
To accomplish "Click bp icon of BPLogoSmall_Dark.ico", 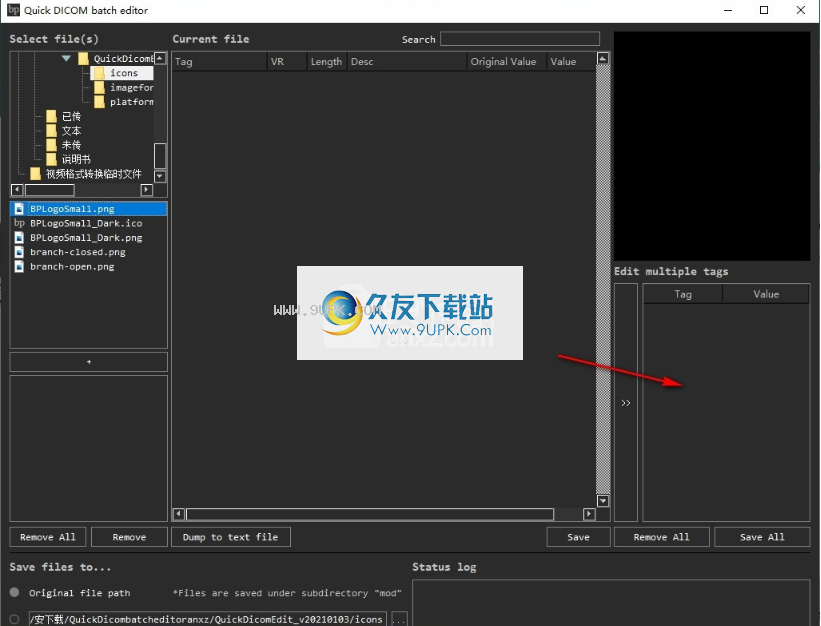I will 19,223.
